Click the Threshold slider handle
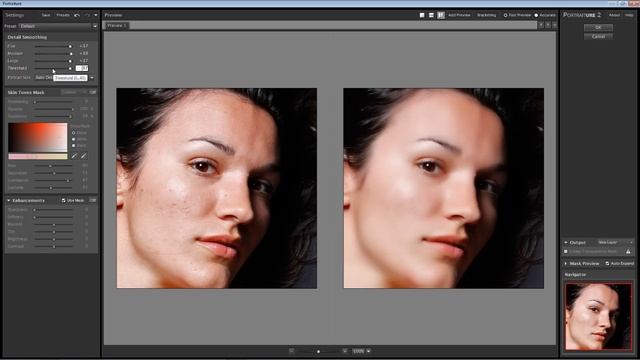This screenshot has height=360, width=640. [x=70, y=69]
